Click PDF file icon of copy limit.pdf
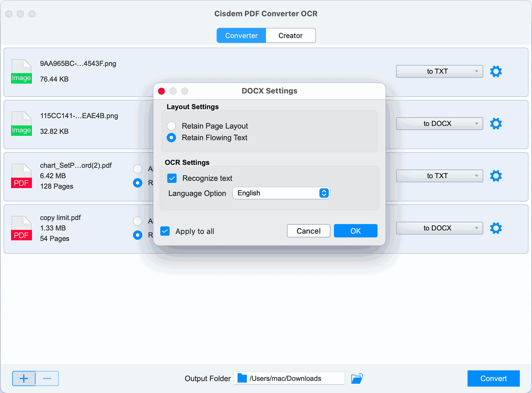Viewport: 532px width, 393px height. click(x=21, y=228)
